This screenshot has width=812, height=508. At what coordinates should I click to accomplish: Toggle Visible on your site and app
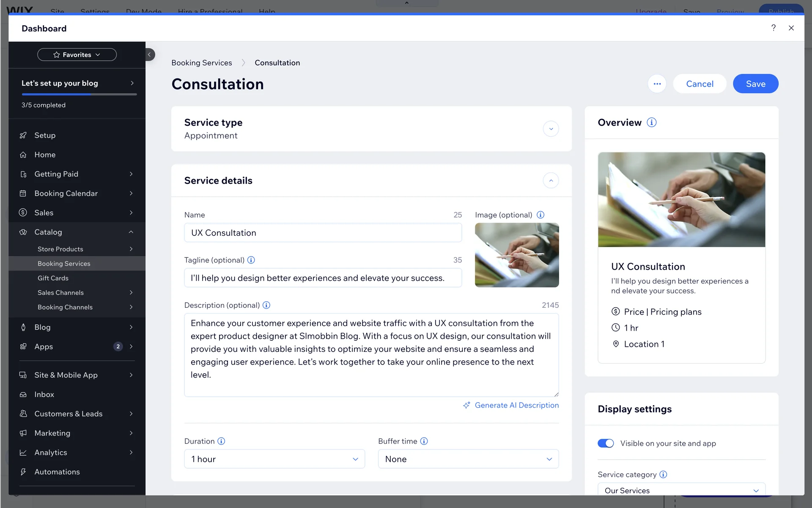[x=605, y=443]
